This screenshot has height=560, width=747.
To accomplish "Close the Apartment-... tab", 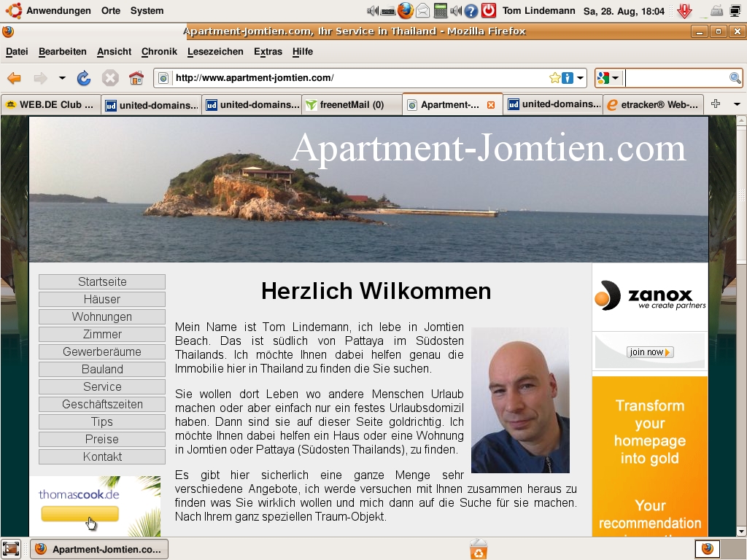I will [x=491, y=105].
